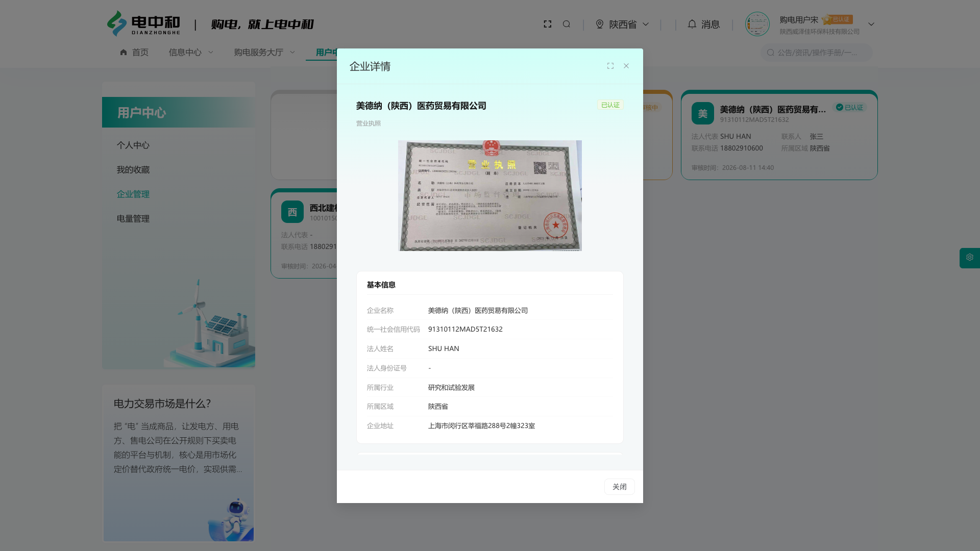Open the settings gear on right edge
The height and width of the screenshot is (551, 980).
tap(970, 258)
